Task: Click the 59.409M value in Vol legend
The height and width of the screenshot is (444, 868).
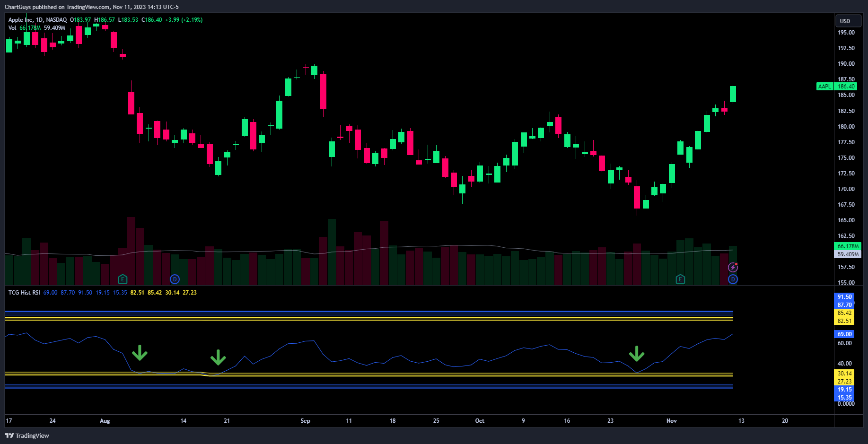Action: pos(54,28)
